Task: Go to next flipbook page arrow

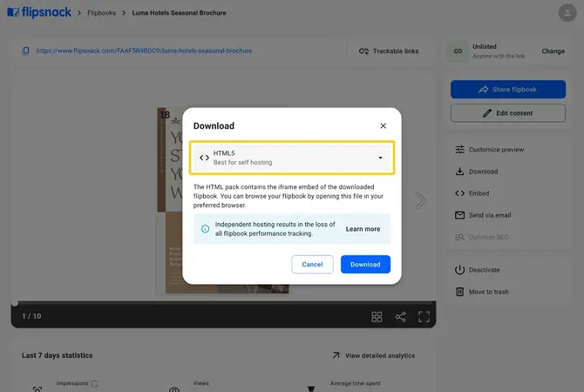Action: coord(420,200)
